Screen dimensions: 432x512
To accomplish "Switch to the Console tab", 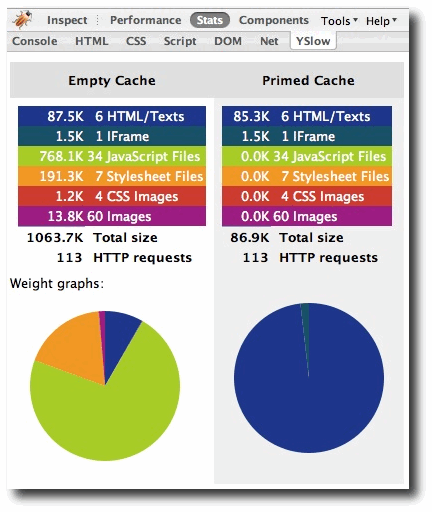I will tap(35, 41).
